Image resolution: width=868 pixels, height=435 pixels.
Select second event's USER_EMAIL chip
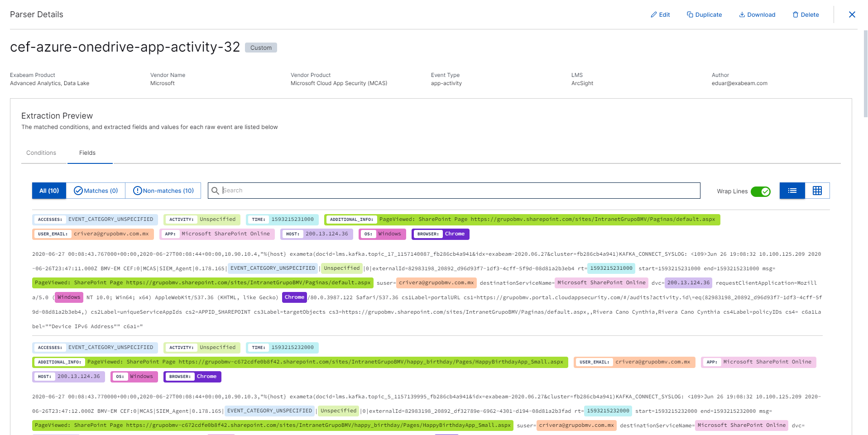[x=634, y=362]
